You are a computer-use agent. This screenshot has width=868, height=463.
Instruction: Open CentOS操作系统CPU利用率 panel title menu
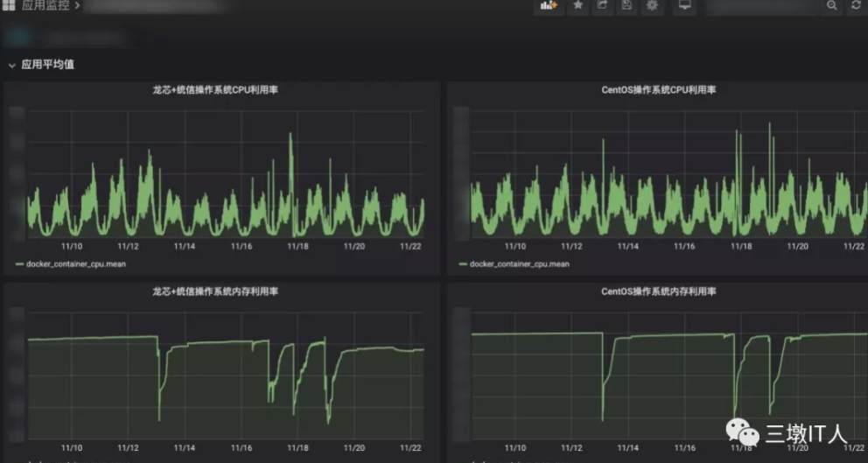coord(658,90)
